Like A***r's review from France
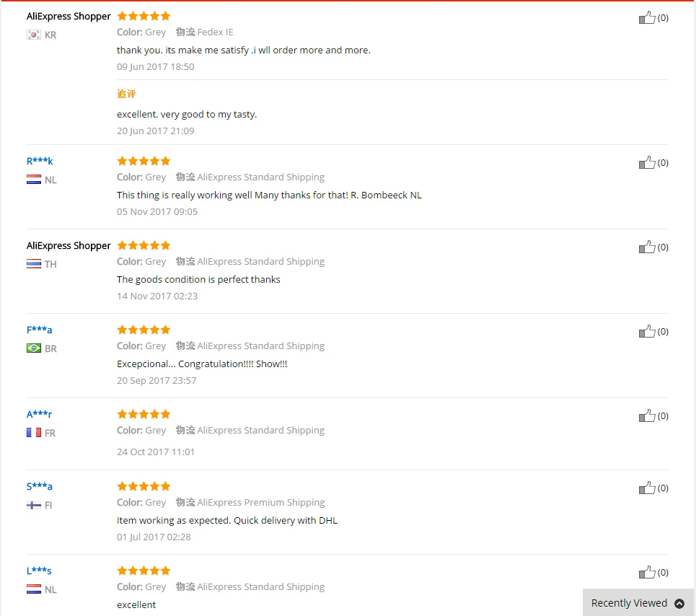The height and width of the screenshot is (616, 696). 647,416
